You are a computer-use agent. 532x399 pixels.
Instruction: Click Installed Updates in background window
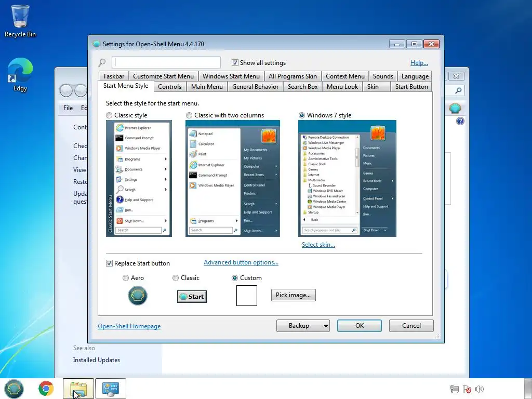tap(96, 360)
